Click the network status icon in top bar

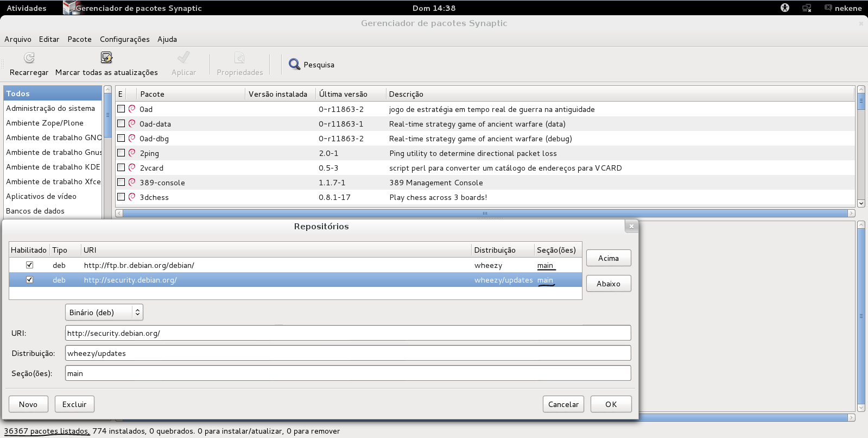tap(807, 8)
